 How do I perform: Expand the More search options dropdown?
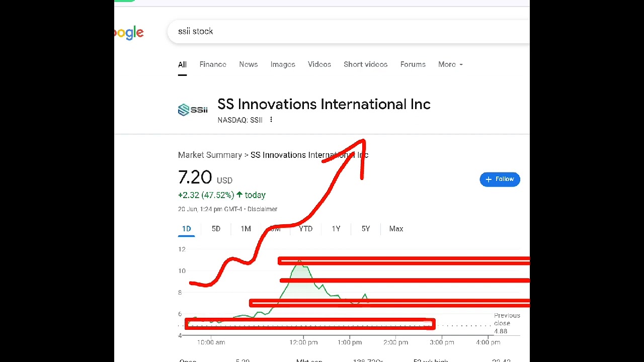pyautogui.click(x=450, y=64)
